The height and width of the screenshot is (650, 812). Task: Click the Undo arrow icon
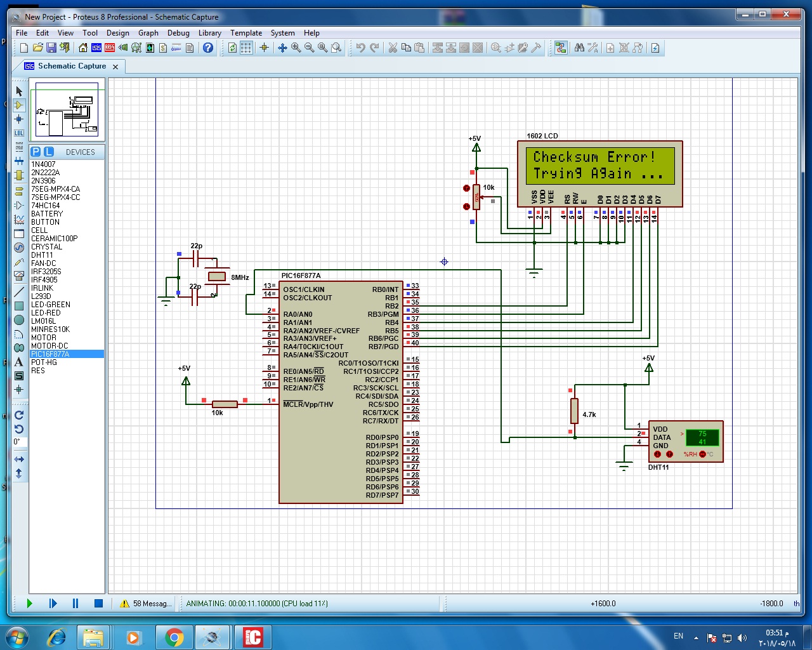click(361, 48)
